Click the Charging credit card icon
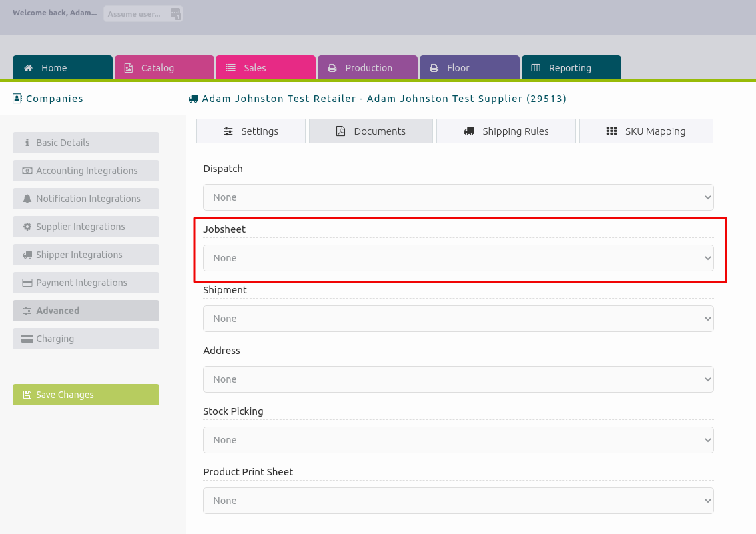Screen dimensions: 756x534 (x=27, y=339)
